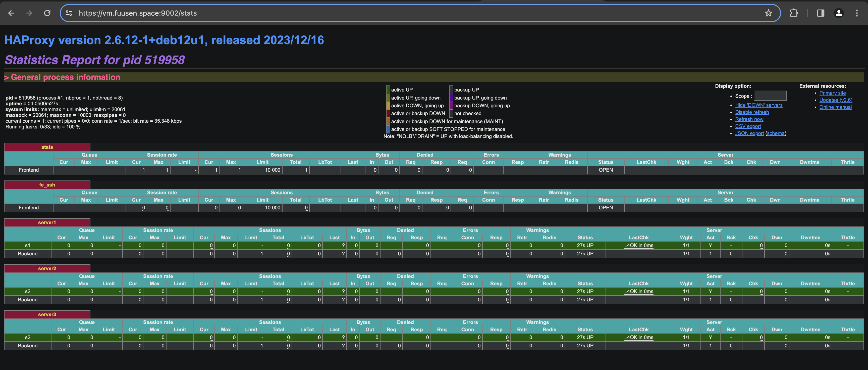Reload the stats page

(47, 13)
